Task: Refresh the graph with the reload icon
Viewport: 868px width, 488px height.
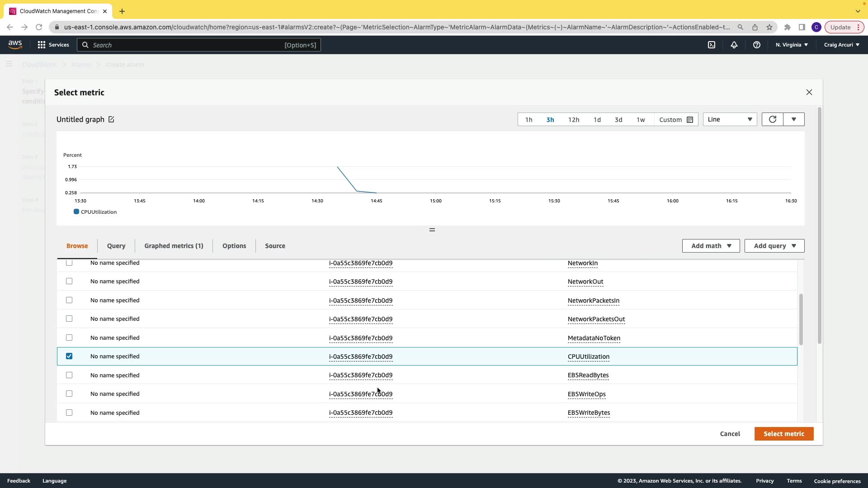Action: pyautogui.click(x=772, y=119)
